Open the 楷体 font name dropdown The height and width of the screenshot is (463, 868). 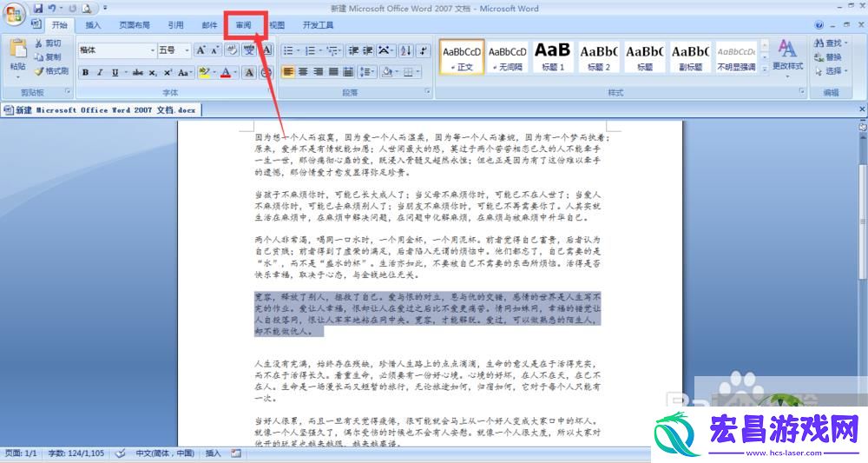pos(153,50)
